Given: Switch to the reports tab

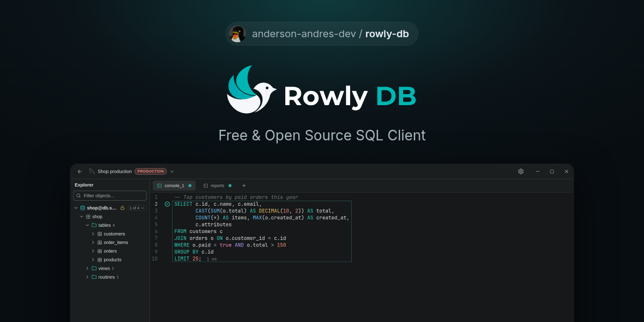Looking at the screenshot, I should (217, 186).
